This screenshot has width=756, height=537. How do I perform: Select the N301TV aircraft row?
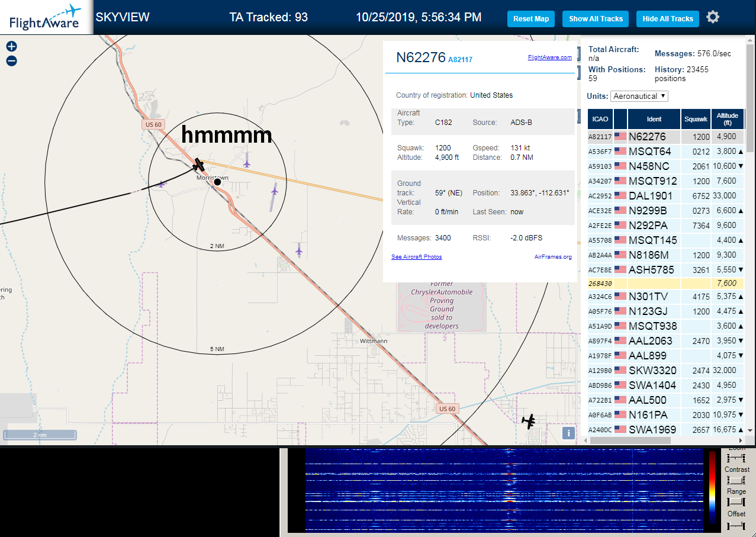(666, 297)
